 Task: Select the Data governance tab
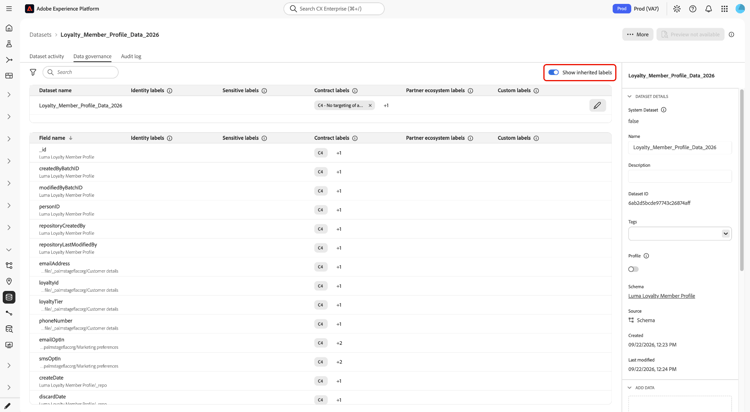(92, 56)
